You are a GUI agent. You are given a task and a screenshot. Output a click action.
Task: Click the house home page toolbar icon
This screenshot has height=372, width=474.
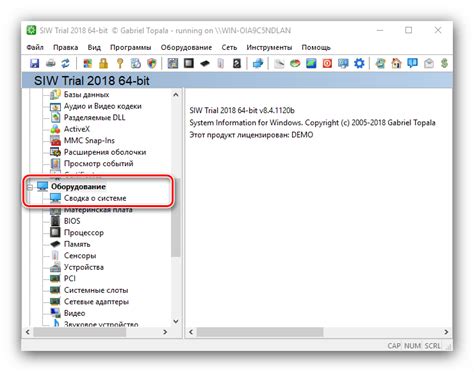tap(396, 63)
